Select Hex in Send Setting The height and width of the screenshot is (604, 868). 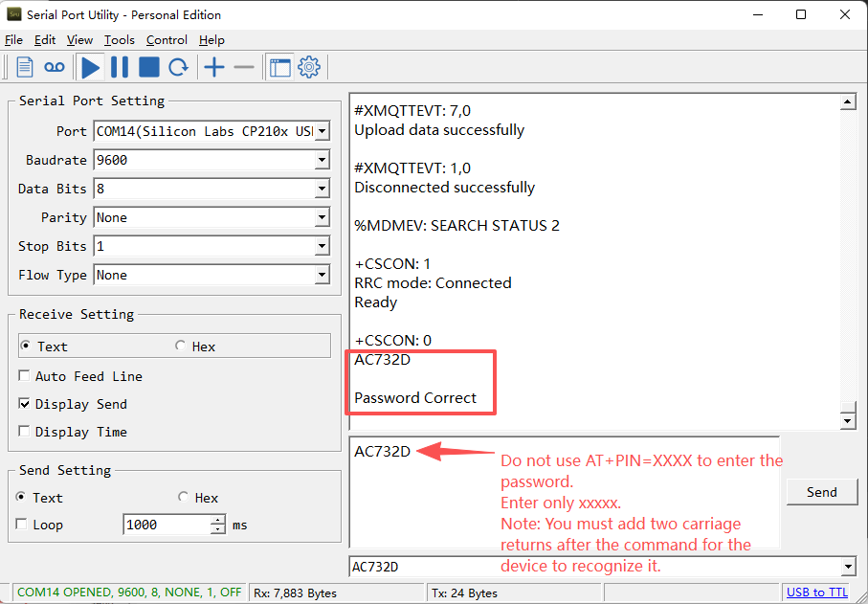[x=198, y=498]
